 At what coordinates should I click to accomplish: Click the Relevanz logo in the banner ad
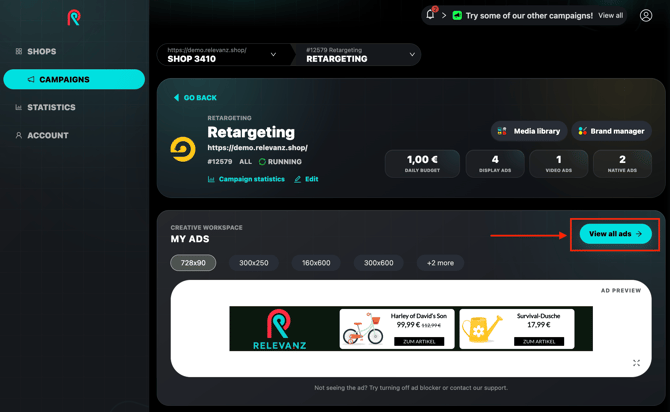click(279, 329)
